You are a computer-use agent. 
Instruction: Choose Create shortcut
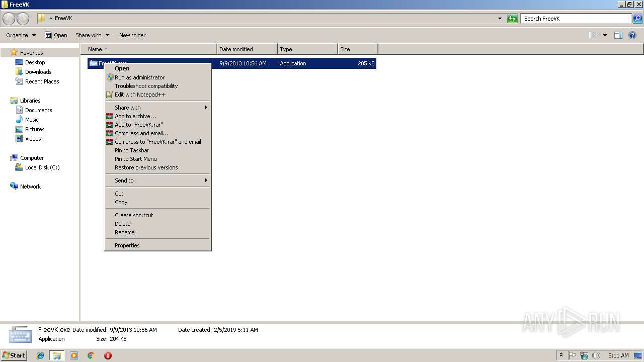157,215
